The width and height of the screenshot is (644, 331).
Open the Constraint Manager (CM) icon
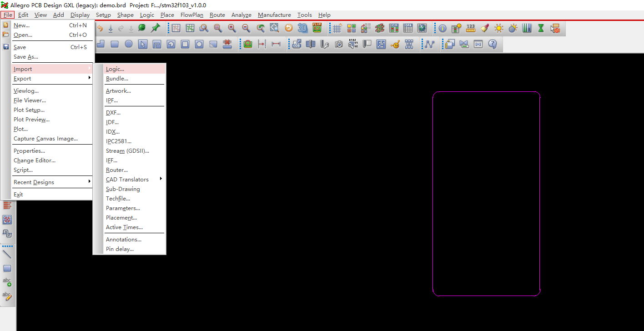click(x=393, y=28)
